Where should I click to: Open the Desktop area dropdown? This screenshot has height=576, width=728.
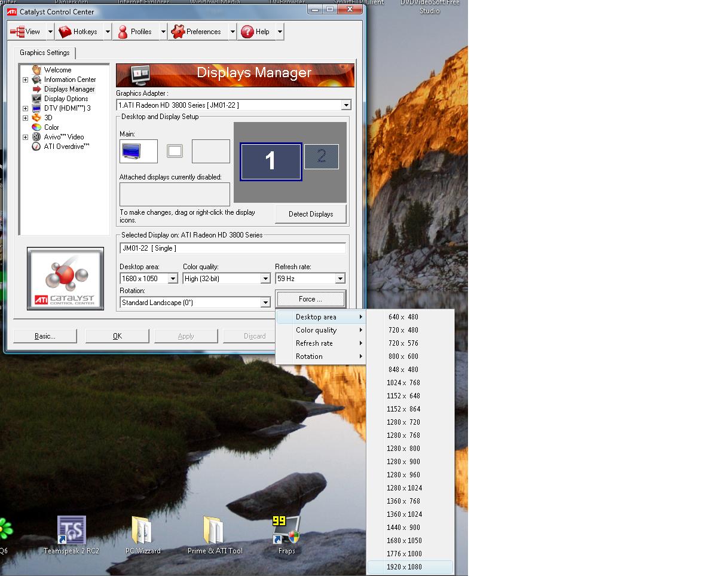pyautogui.click(x=173, y=279)
